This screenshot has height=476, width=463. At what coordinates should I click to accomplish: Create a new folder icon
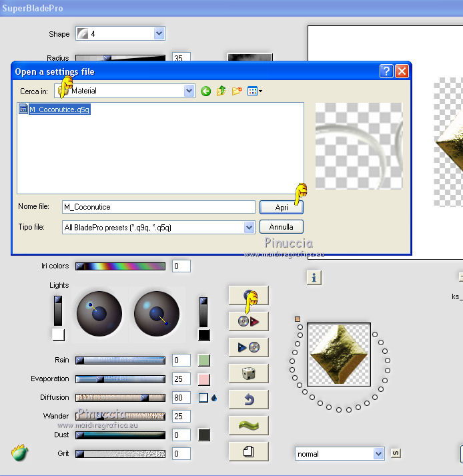pyautogui.click(x=237, y=91)
